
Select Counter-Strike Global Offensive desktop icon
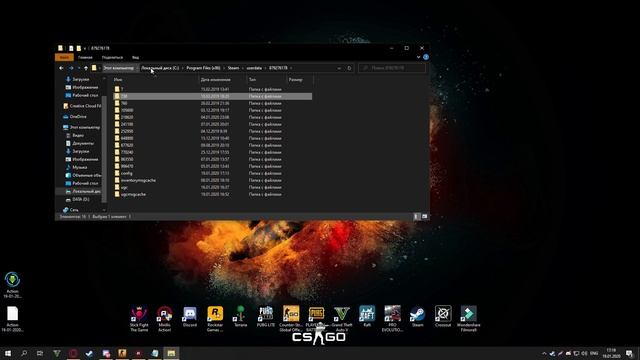tap(291, 318)
